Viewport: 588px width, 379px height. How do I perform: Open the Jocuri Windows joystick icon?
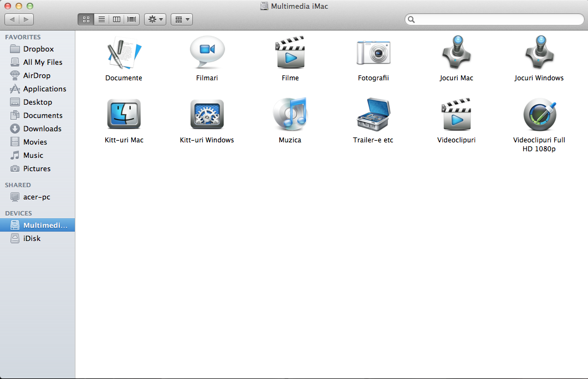pos(539,53)
